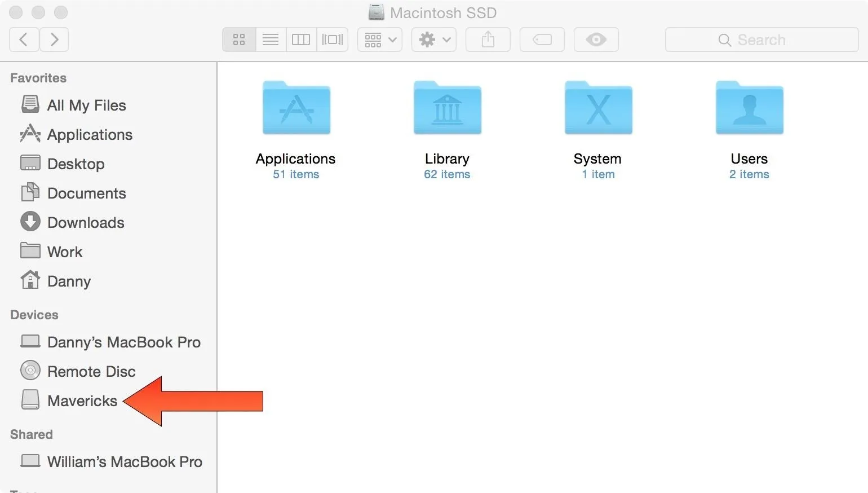Click the Work folder sidebar icon

click(x=30, y=250)
